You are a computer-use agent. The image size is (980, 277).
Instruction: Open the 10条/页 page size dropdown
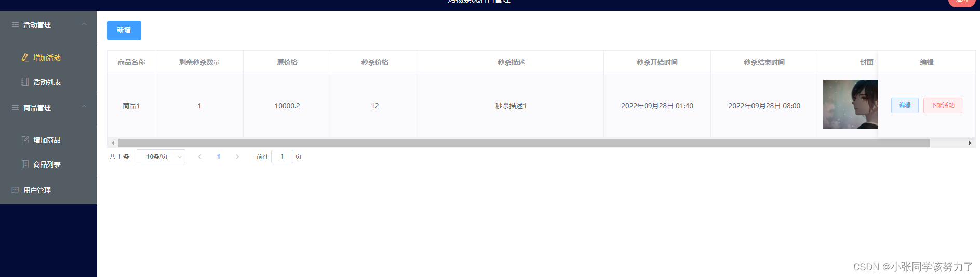tap(161, 157)
